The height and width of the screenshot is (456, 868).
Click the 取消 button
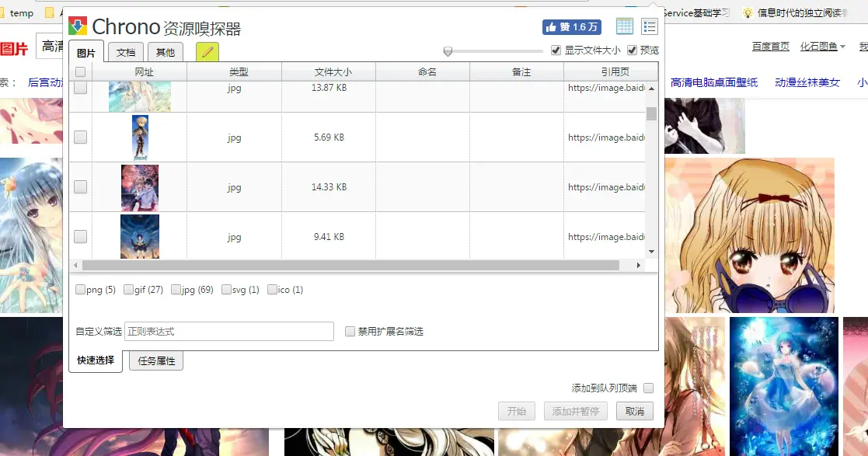(x=634, y=411)
